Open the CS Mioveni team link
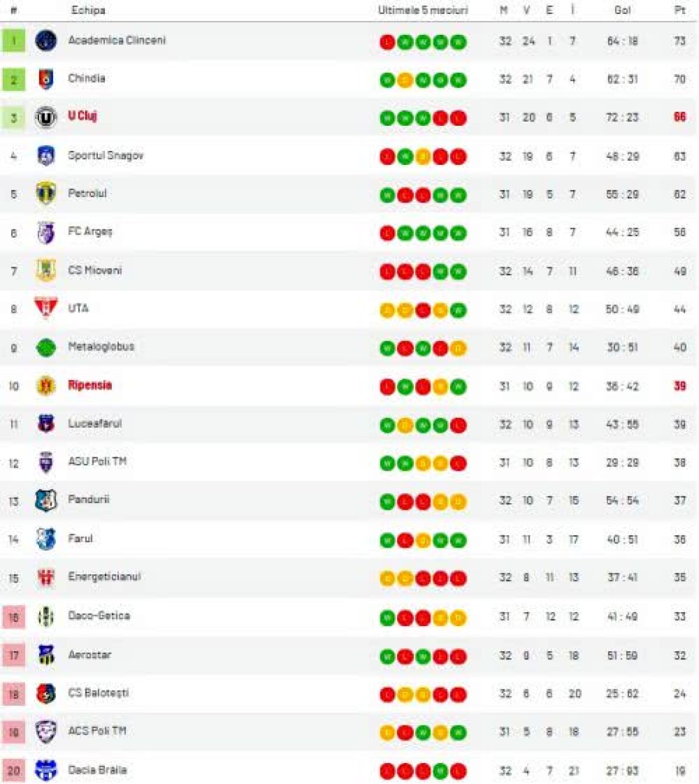The image size is (699, 784). tap(95, 270)
